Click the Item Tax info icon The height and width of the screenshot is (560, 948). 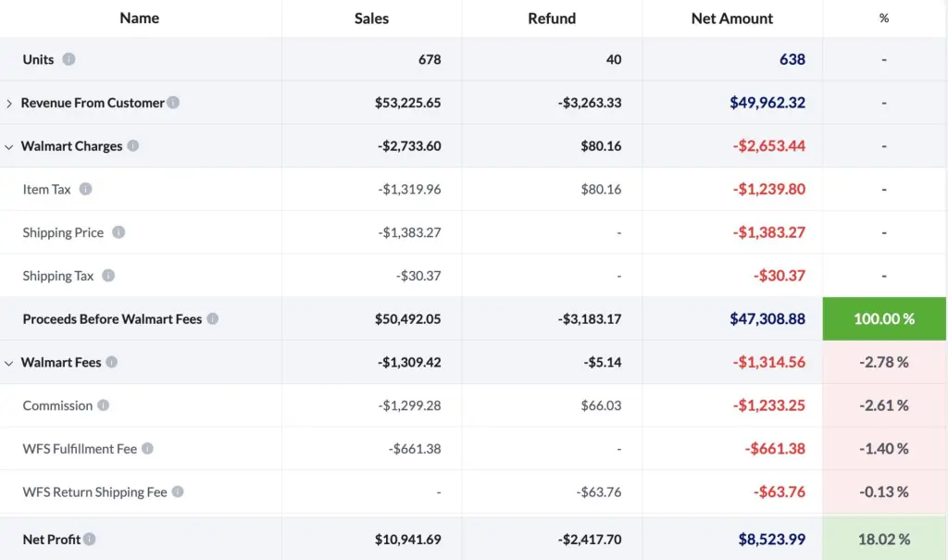coord(86,189)
